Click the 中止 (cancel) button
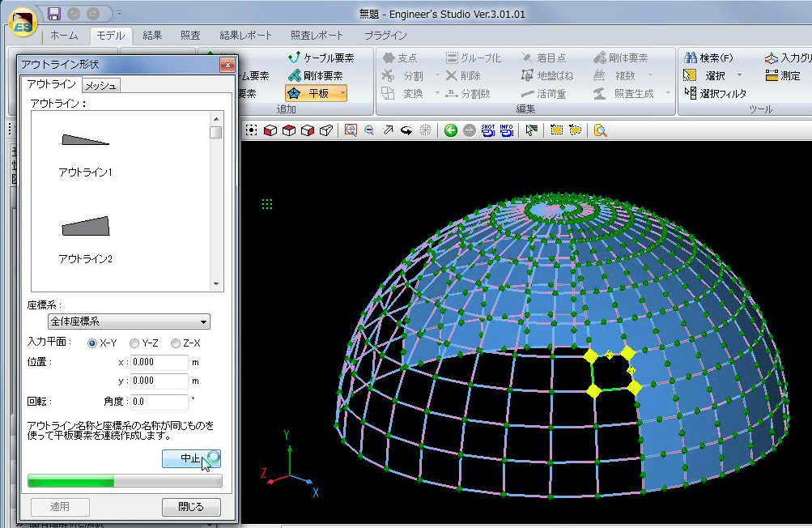The width and height of the screenshot is (812, 528). click(191, 458)
